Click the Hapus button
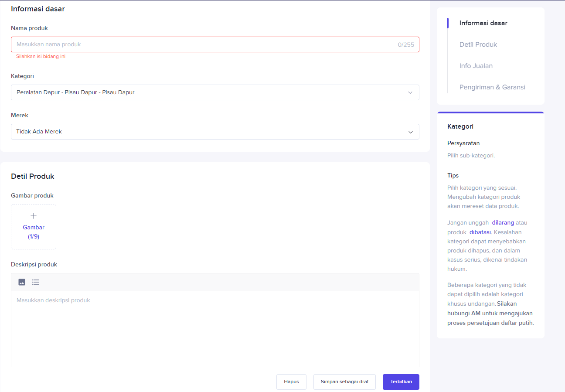 (x=291, y=382)
